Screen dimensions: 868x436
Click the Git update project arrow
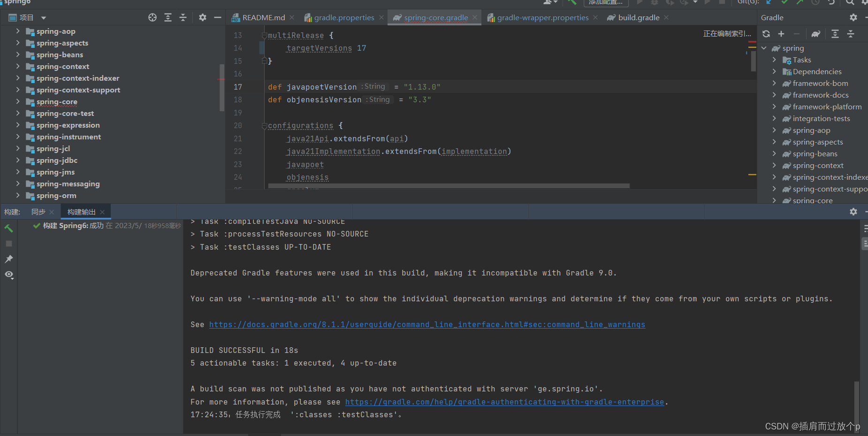pyautogui.click(x=769, y=2)
